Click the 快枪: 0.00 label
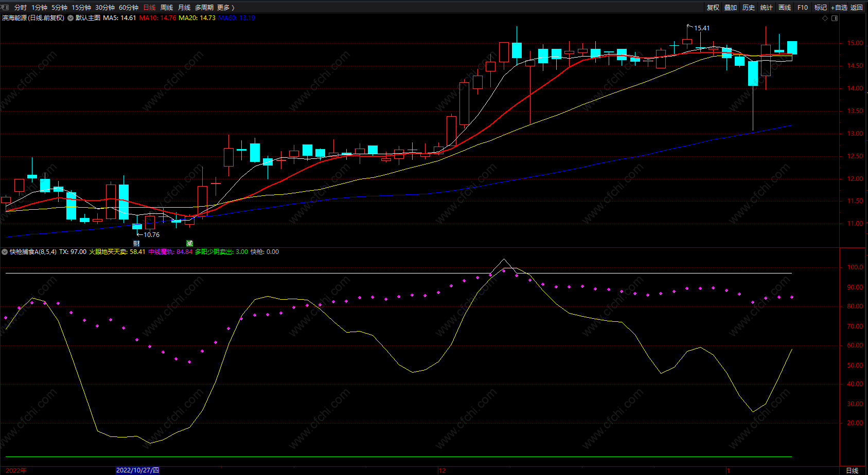The height and width of the screenshot is (475, 868). pos(264,252)
